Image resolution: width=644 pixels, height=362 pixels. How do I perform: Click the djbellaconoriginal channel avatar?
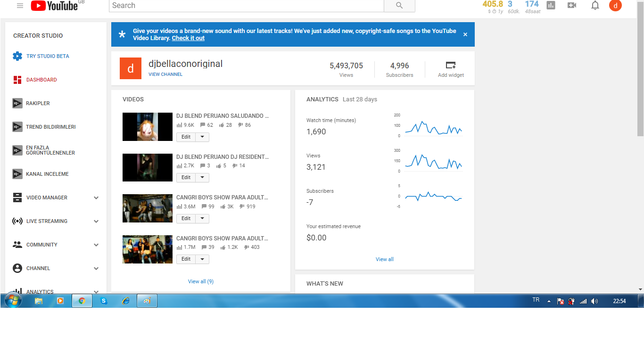(131, 68)
